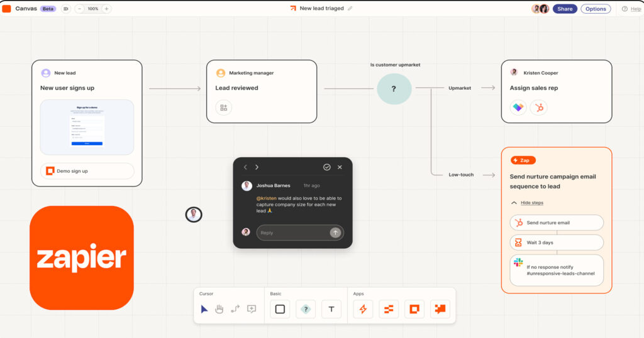This screenshot has width=644, height=338.
Task: Go to next comment in thread
Action: [257, 167]
